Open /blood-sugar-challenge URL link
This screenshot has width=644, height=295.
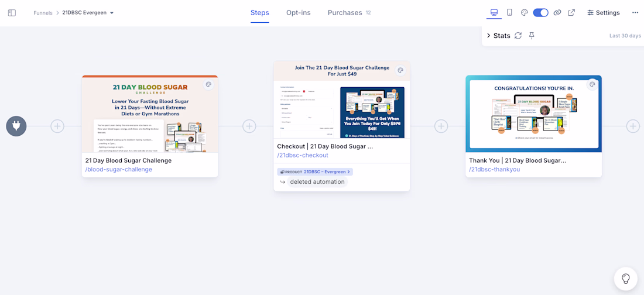click(x=119, y=169)
